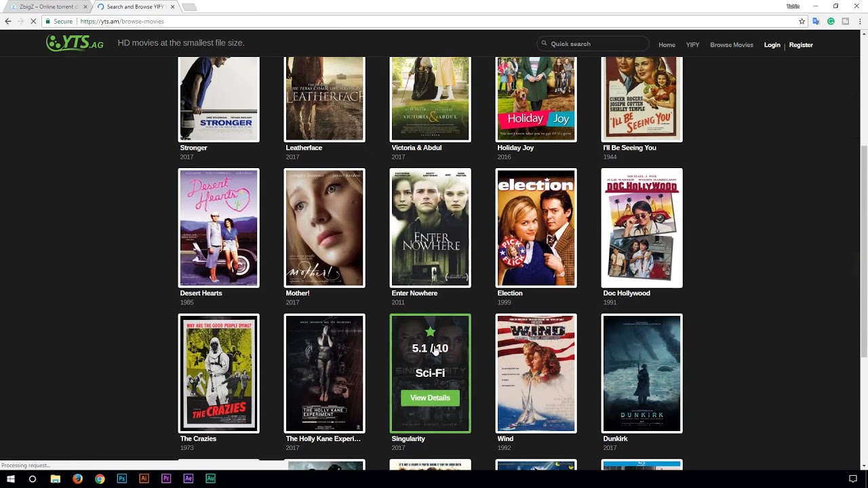Click the Victoria & Abdul title link
The height and width of the screenshot is (488, 868).
[x=416, y=148]
